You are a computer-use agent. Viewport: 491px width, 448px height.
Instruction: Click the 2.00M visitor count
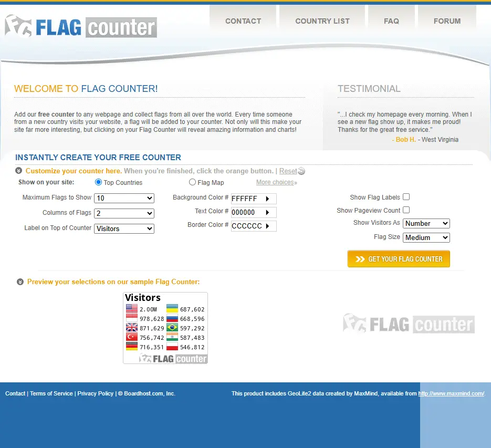[x=149, y=309]
